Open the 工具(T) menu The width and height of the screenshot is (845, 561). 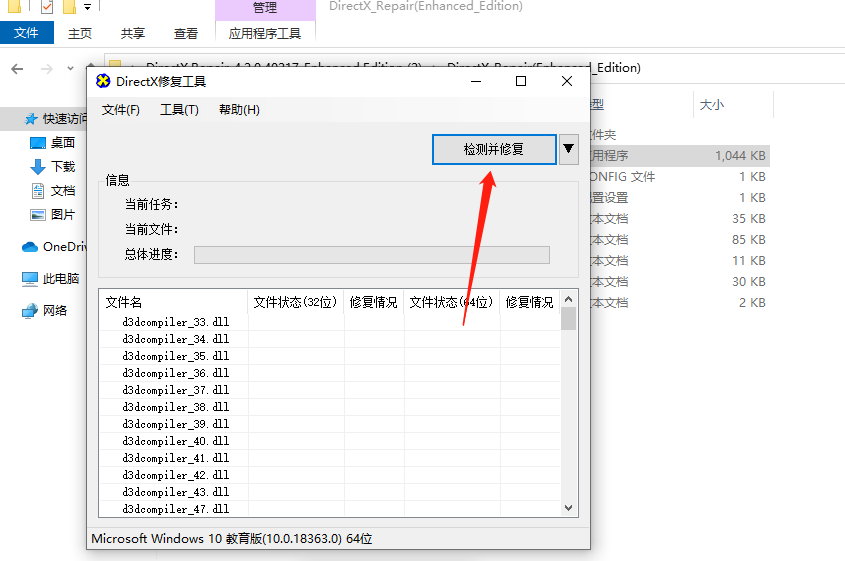pos(179,110)
